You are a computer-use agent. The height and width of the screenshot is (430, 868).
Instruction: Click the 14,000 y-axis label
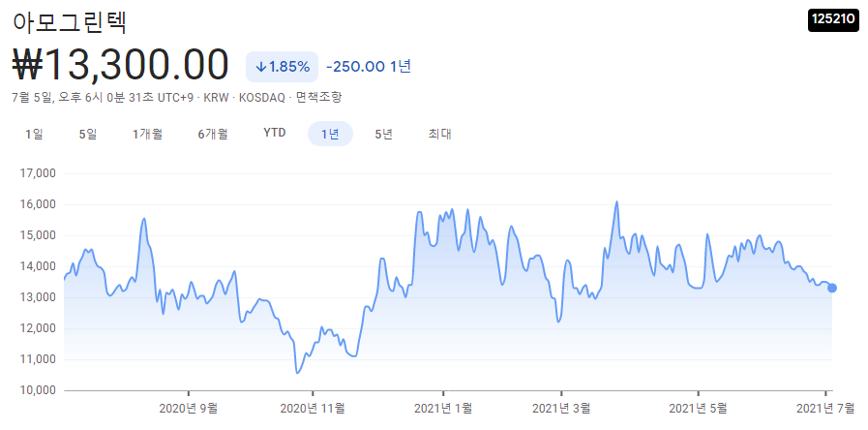coord(38,266)
